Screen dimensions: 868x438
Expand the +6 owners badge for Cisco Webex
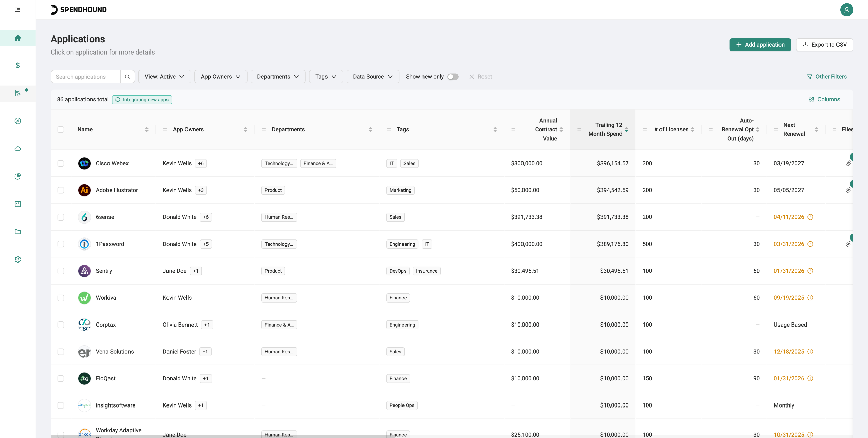pos(201,164)
